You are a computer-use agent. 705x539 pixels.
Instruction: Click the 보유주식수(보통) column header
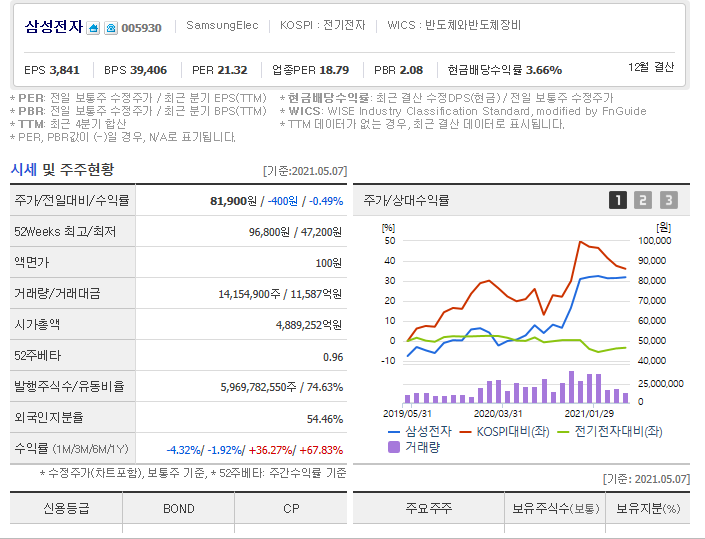click(x=555, y=508)
